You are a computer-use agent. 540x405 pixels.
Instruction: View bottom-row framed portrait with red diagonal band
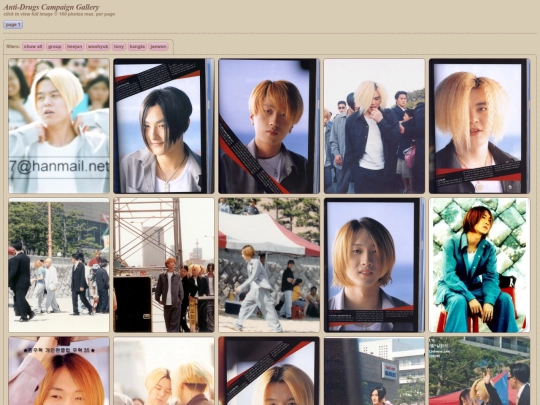(x=269, y=371)
